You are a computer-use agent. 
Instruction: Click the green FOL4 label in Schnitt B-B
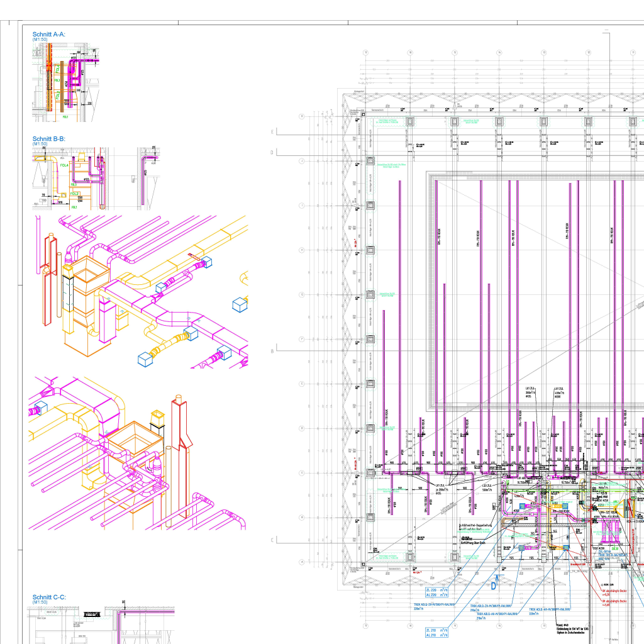pos(64,165)
